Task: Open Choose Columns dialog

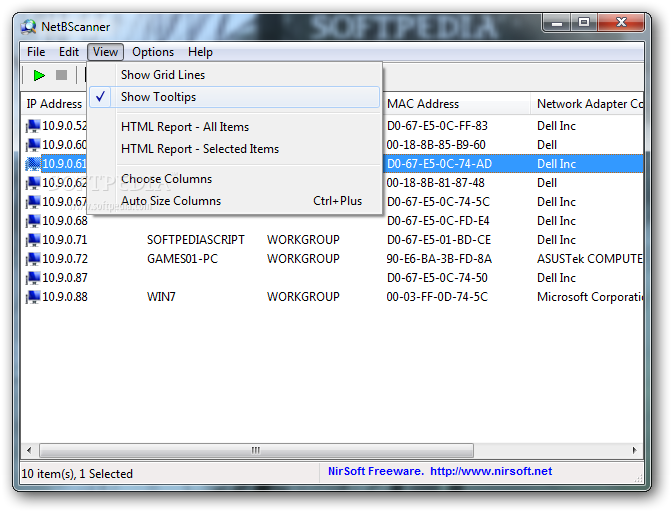Action: [234, 179]
